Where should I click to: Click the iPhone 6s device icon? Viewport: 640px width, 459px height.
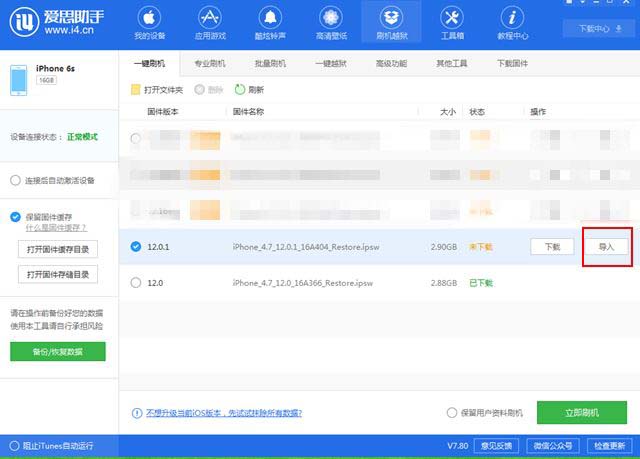[19, 80]
